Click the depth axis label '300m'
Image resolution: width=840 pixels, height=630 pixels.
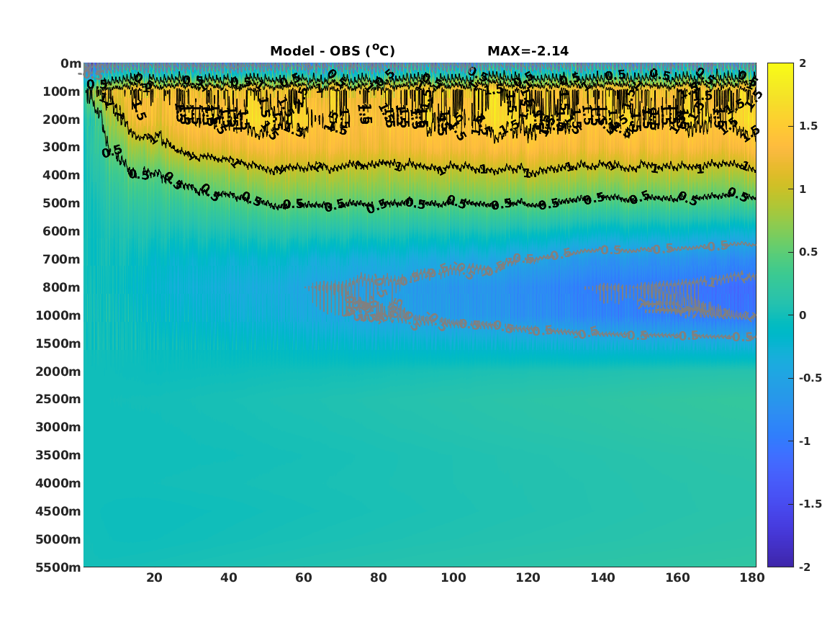(62, 148)
